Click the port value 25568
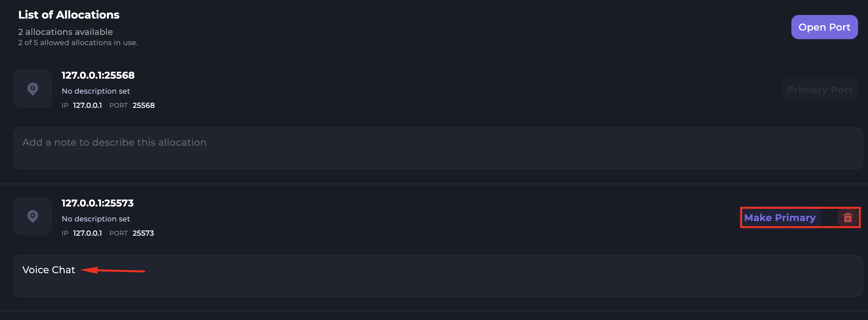This screenshot has width=868, height=320. coord(144,105)
